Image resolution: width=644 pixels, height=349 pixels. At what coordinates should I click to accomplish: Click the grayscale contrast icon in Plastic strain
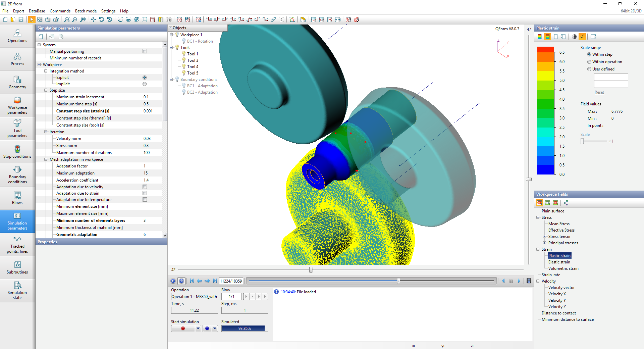tap(574, 37)
